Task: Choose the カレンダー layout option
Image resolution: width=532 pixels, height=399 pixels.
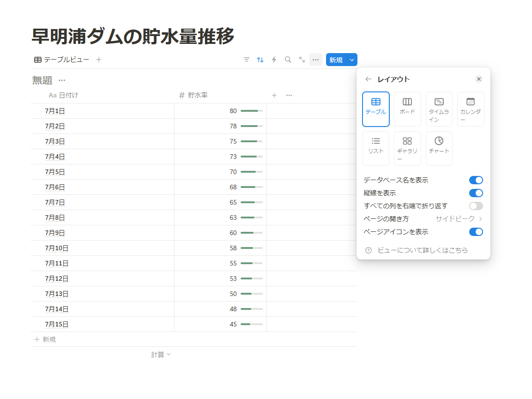Action: tap(470, 109)
